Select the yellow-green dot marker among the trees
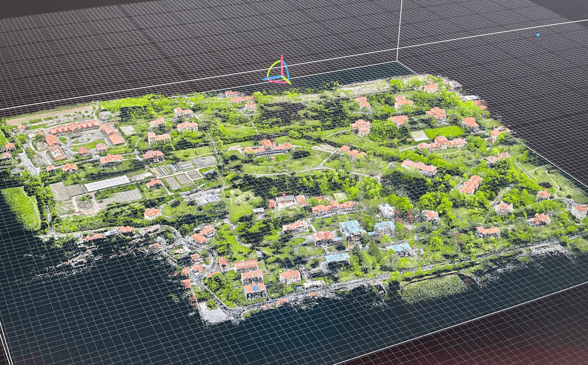The width and height of the screenshot is (588, 365). tap(440, 212)
